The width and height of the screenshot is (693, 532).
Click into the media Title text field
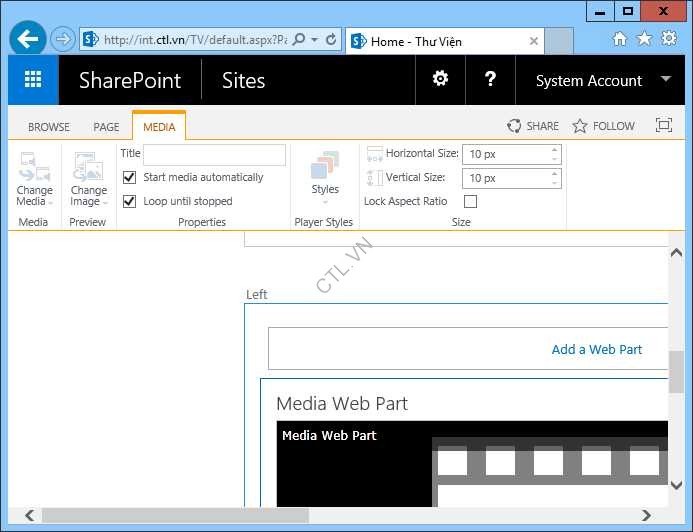point(214,155)
